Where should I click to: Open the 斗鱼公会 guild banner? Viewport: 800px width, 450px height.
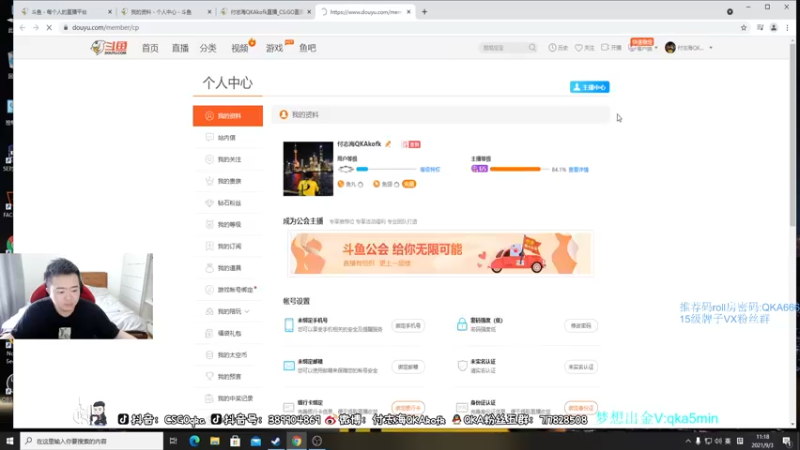440,254
